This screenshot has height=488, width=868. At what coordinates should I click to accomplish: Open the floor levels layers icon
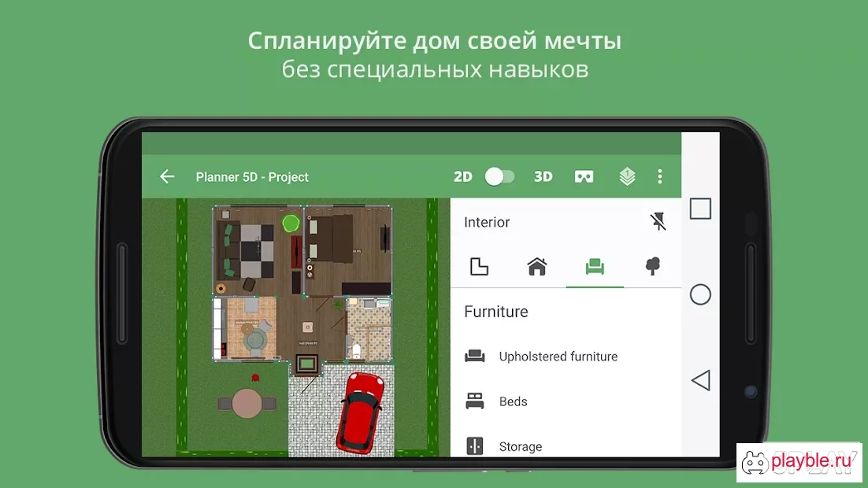tap(627, 176)
